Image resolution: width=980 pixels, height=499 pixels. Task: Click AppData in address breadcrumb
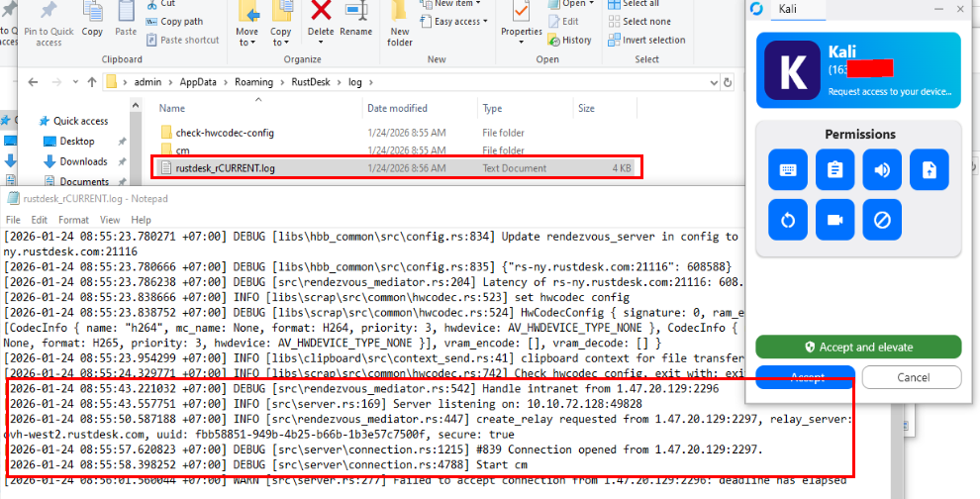[x=198, y=82]
